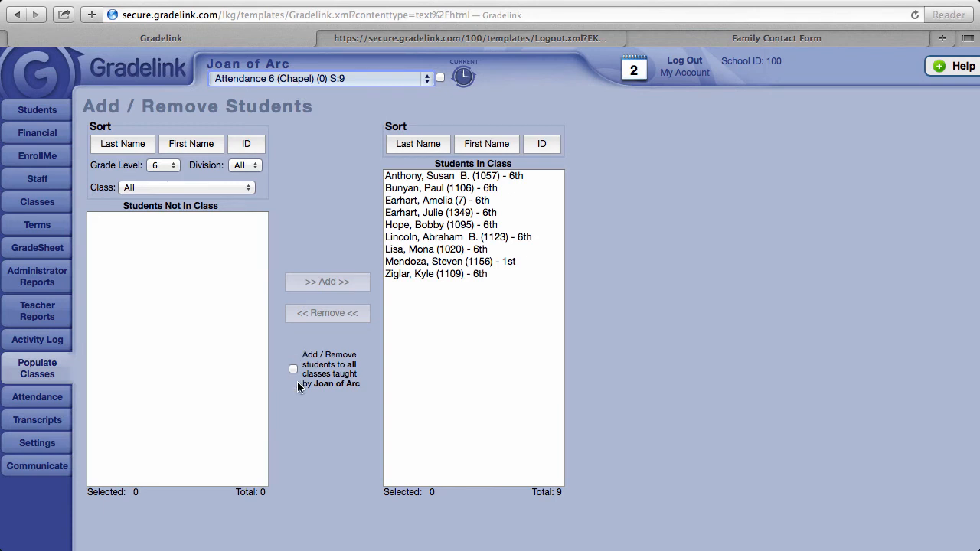
Task: Switch to the Gradelink browser tab
Action: tap(161, 38)
